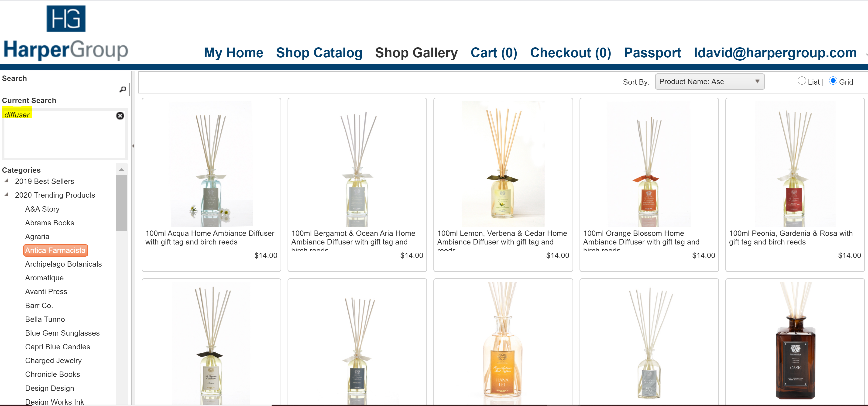Screen dimensions: 868x406
Task: Click the HarperGroup logo
Action: [x=66, y=33]
